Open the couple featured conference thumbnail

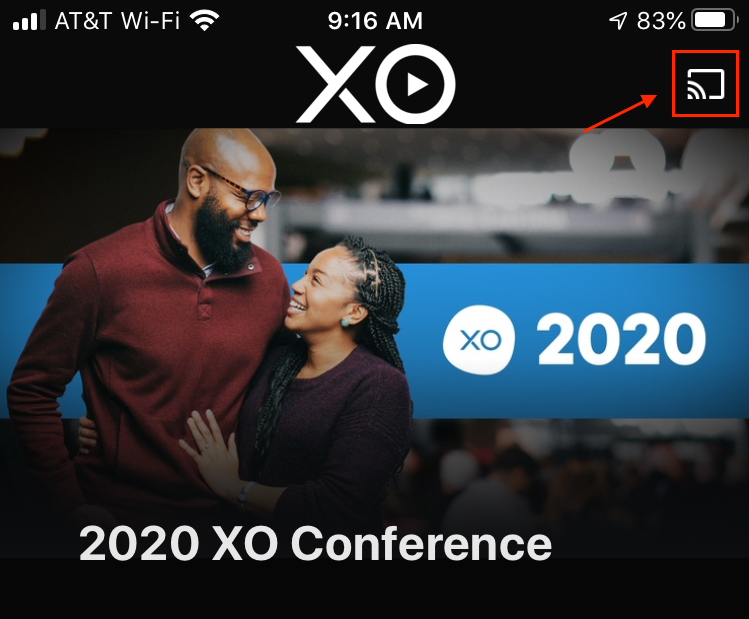tap(374, 343)
